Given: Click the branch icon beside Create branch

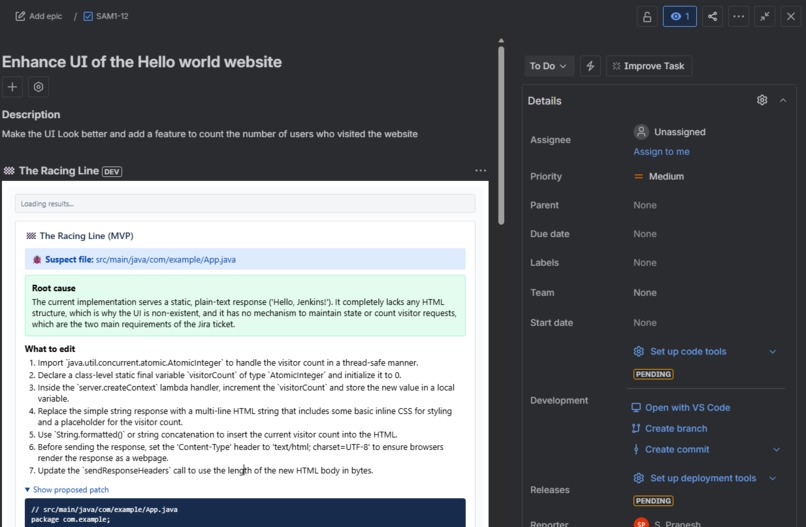Looking at the screenshot, I should (636, 428).
